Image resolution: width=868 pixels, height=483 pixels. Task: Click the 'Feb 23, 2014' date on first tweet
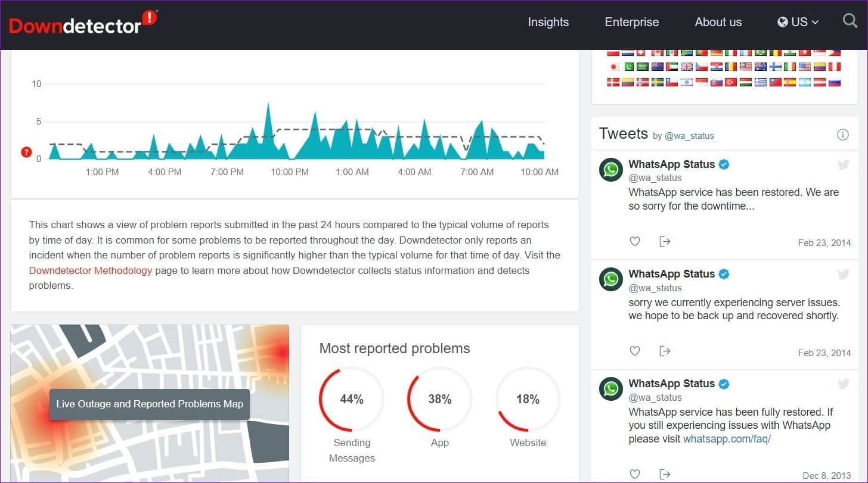click(824, 243)
